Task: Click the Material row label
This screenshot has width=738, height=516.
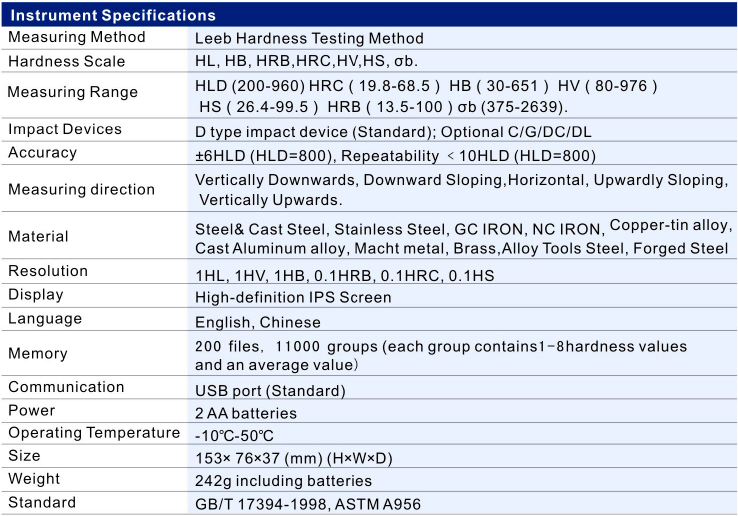Action: coord(38,236)
